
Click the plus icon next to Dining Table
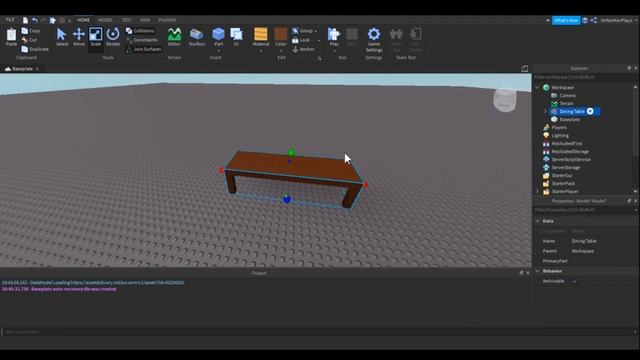(x=590, y=111)
